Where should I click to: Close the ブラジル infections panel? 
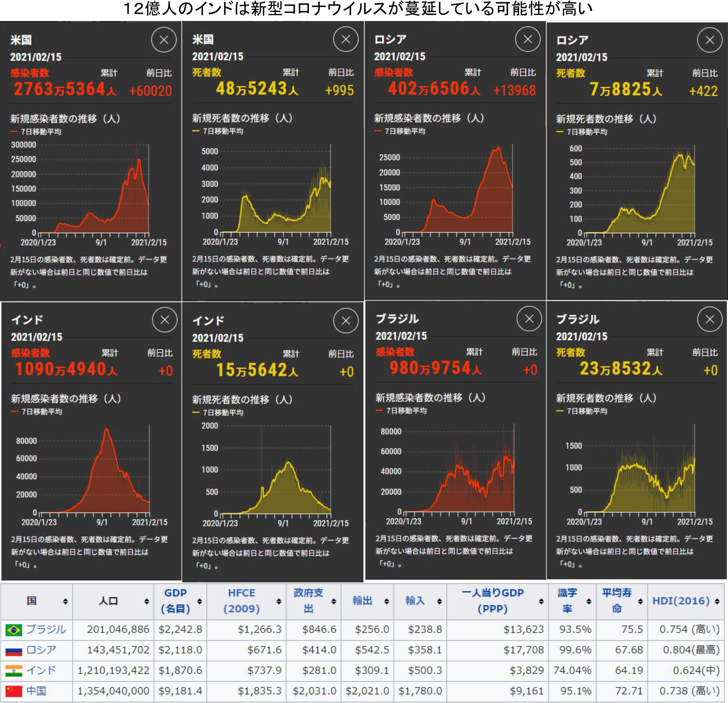click(x=529, y=319)
